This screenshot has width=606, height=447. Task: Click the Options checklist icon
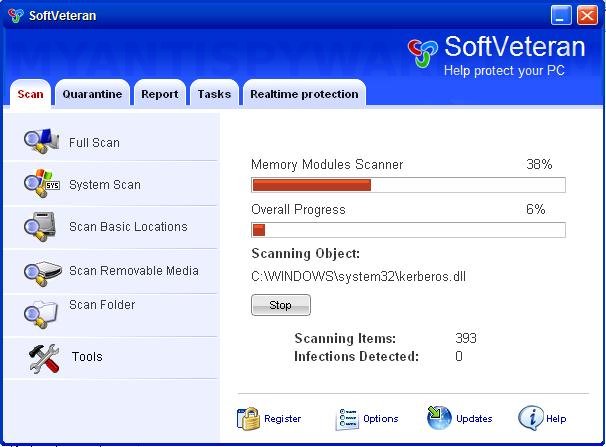(347, 419)
